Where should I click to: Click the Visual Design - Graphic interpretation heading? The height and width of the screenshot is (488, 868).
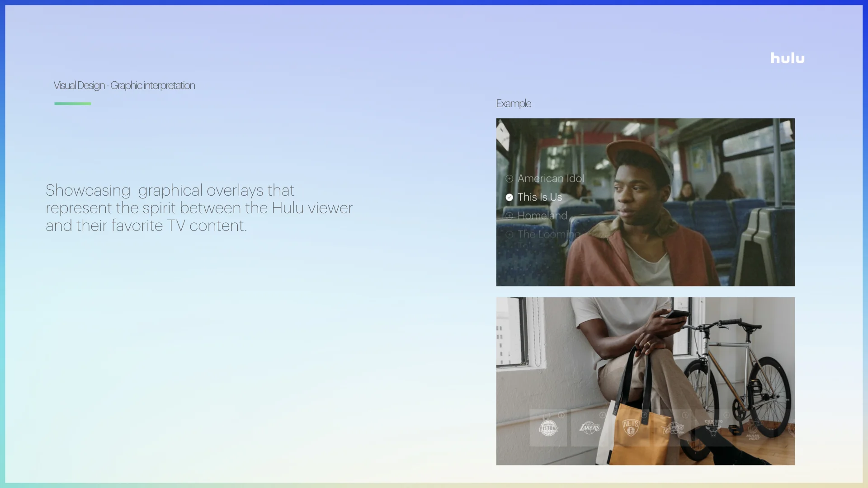click(x=124, y=85)
